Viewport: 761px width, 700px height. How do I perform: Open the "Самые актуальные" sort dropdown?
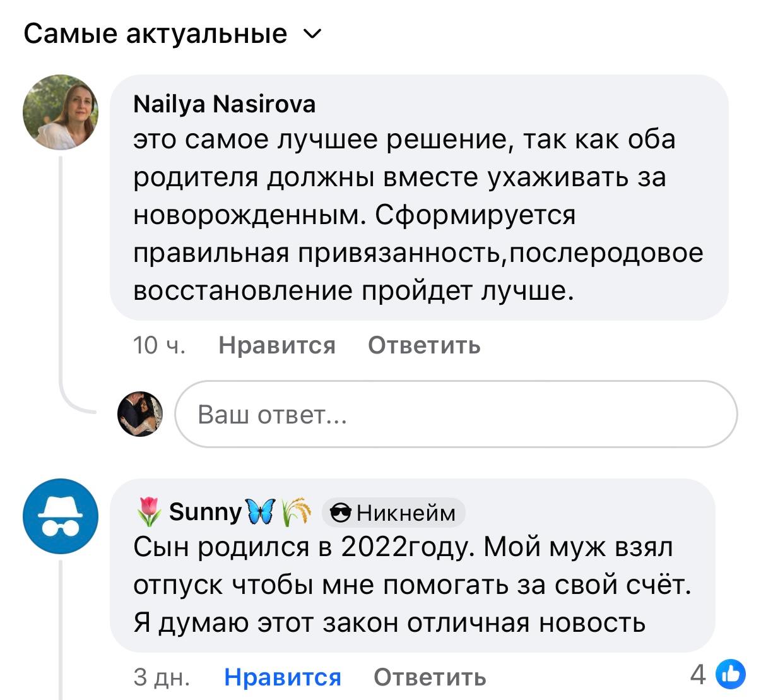(155, 33)
